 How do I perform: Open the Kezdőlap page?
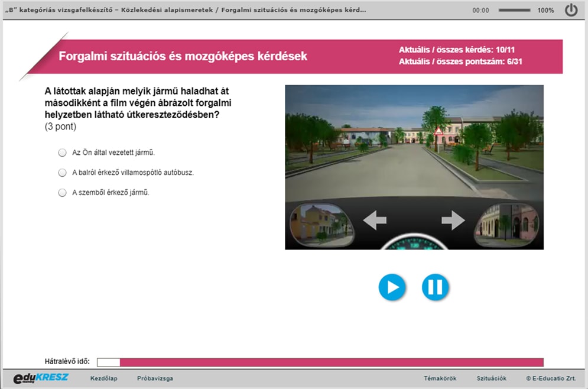pyautogui.click(x=103, y=378)
